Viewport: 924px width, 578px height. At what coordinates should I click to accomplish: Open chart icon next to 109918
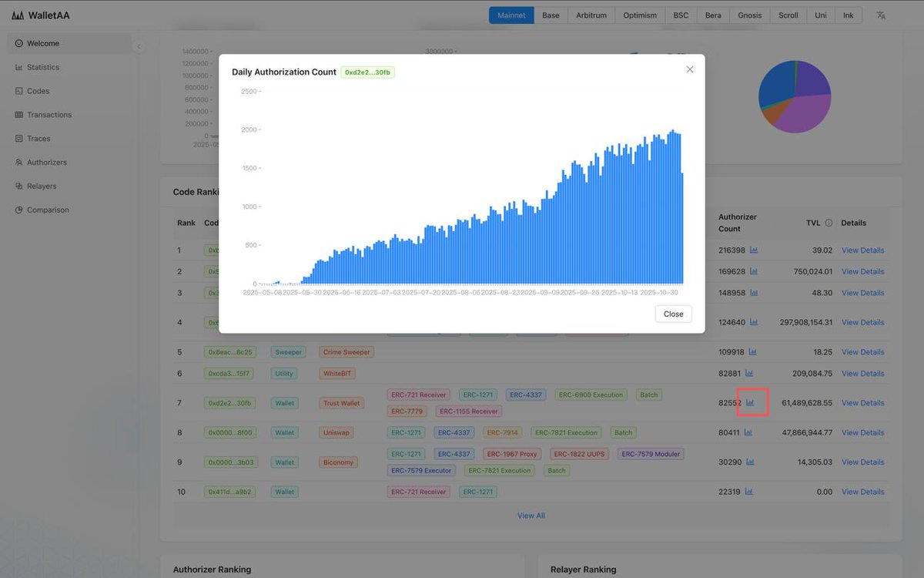pyautogui.click(x=752, y=351)
